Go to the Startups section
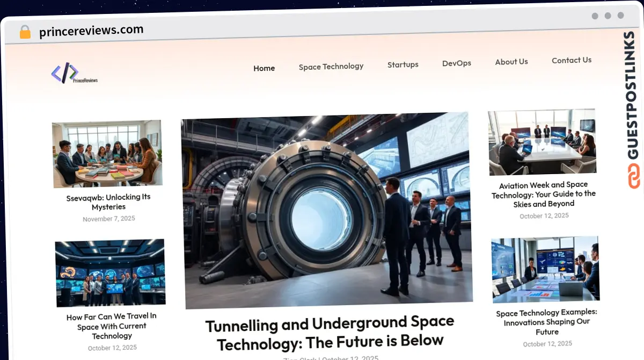Image resolution: width=644 pixels, height=360 pixels. click(x=403, y=64)
